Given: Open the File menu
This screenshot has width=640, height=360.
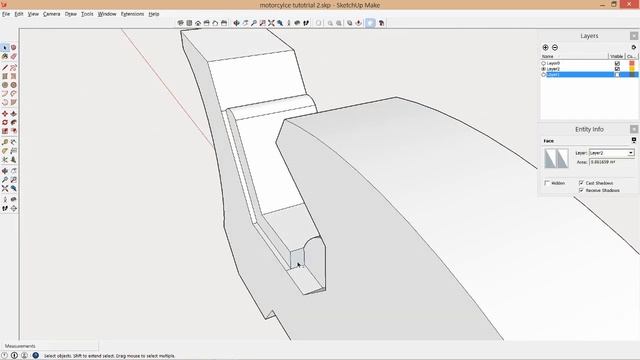Looking at the screenshot, I should tap(6, 14).
